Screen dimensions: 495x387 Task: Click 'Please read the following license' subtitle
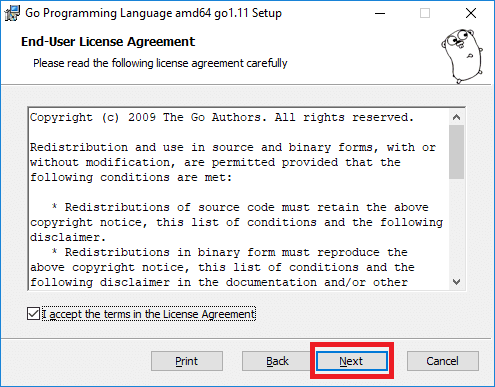160,63
